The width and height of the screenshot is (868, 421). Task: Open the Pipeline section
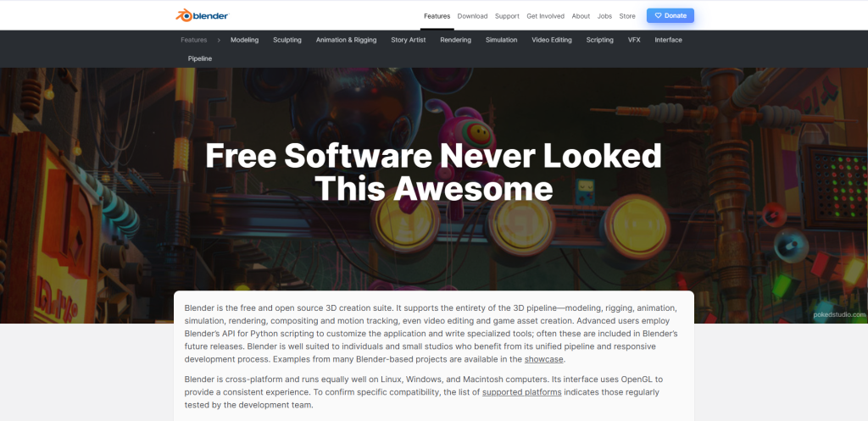(200, 58)
